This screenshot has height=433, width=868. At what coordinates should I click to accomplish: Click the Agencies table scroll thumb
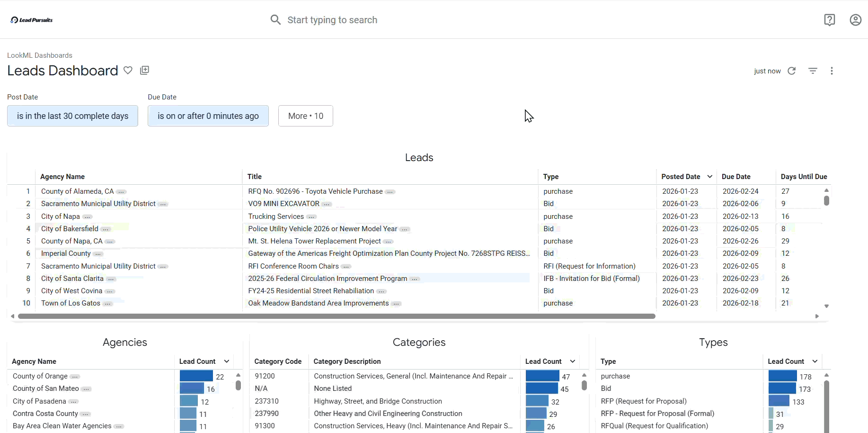click(238, 386)
